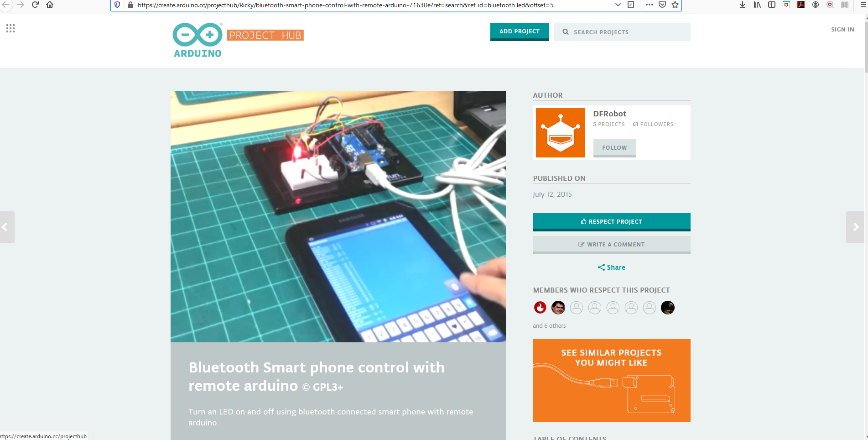Open the DFRobot author name link
Image resolution: width=868 pixels, height=440 pixels.
610,114
